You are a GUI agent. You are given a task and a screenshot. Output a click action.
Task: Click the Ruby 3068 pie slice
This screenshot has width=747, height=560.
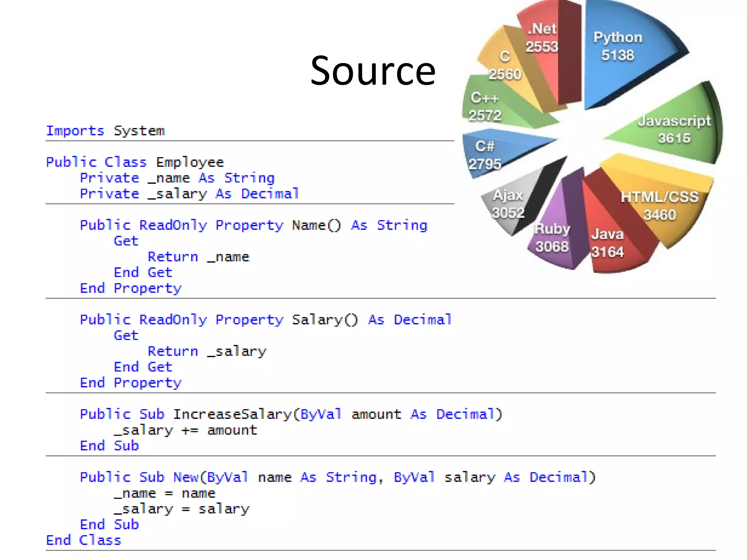(551, 237)
